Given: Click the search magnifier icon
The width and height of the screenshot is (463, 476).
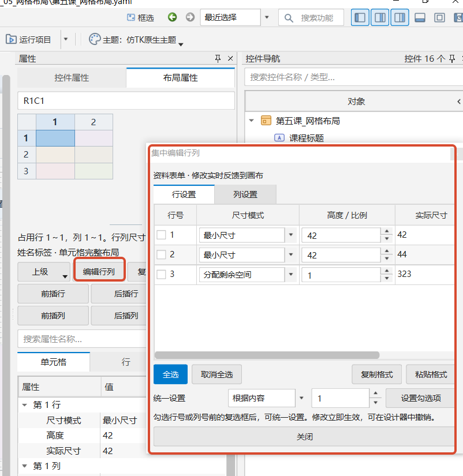Looking at the screenshot, I should [289, 18].
